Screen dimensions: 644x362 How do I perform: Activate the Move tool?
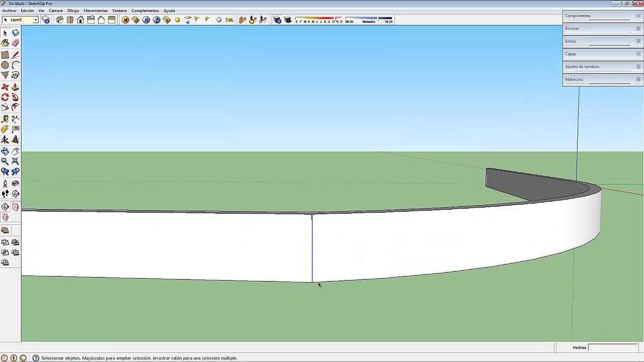(x=5, y=87)
